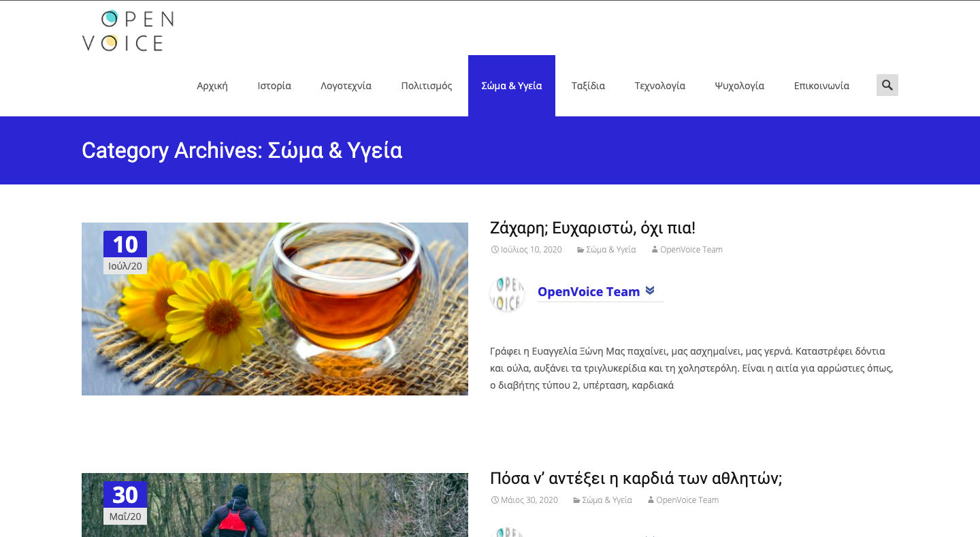980x537 pixels.
Task: Open the Επικοινωνία contact page
Action: [821, 86]
